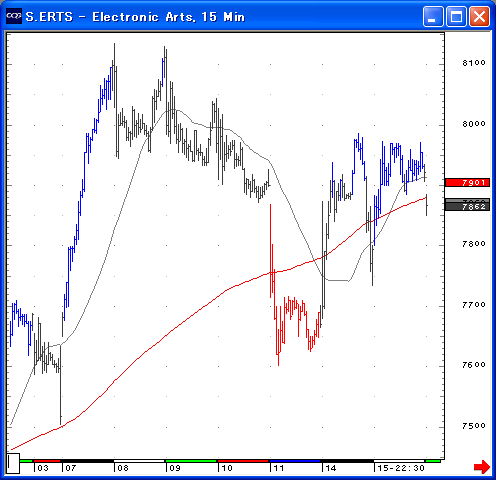Click the 10 date label on time axis
Viewport: 496px width, 480px height.
coord(227,468)
